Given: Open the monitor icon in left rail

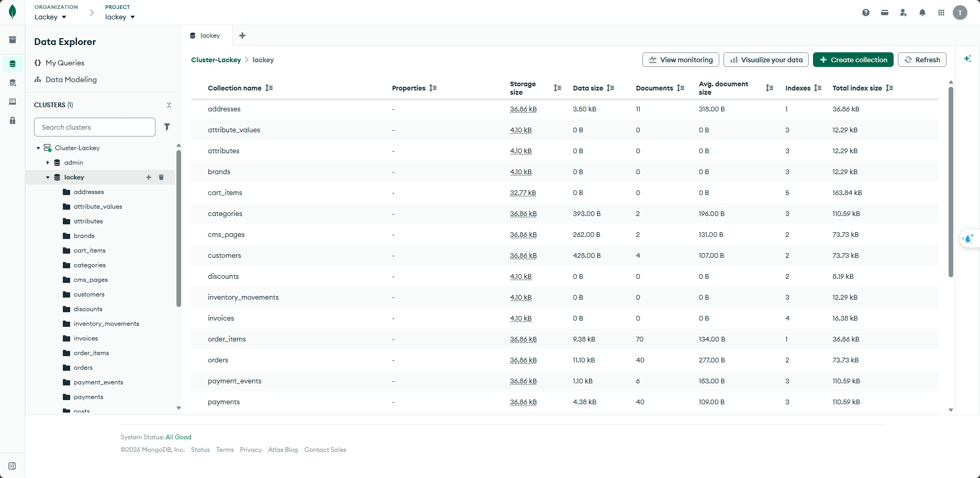Looking at the screenshot, I should [x=13, y=101].
